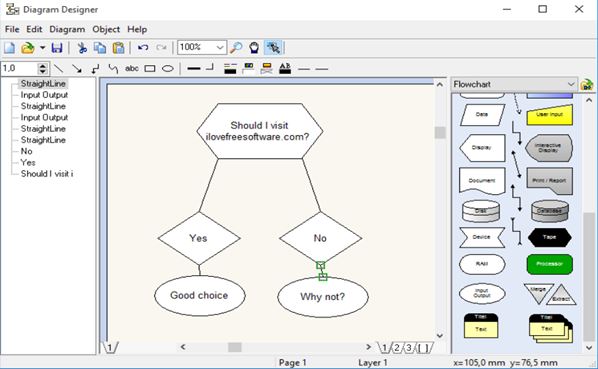
Task: Open the corner style button
Action: click(x=210, y=68)
